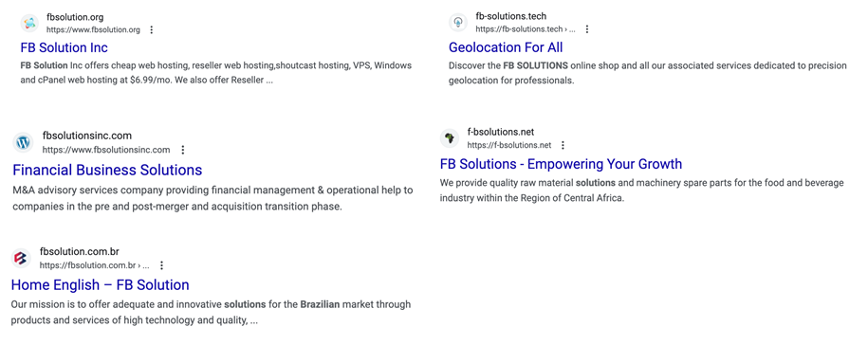The height and width of the screenshot is (345, 868).
Task: Click the fbsolution.com.br site name
Action: [x=80, y=252]
